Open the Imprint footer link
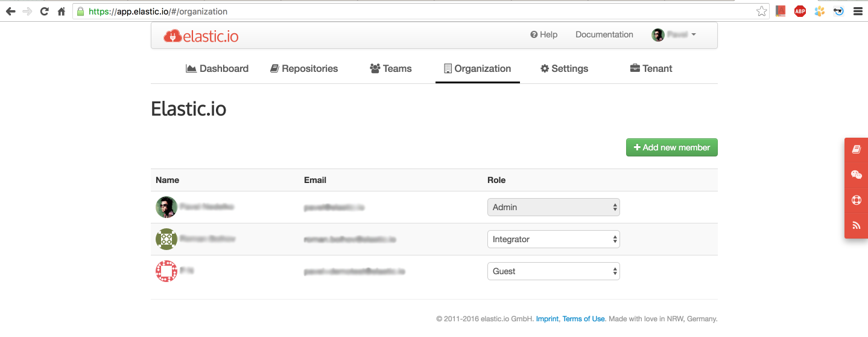 coord(548,319)
